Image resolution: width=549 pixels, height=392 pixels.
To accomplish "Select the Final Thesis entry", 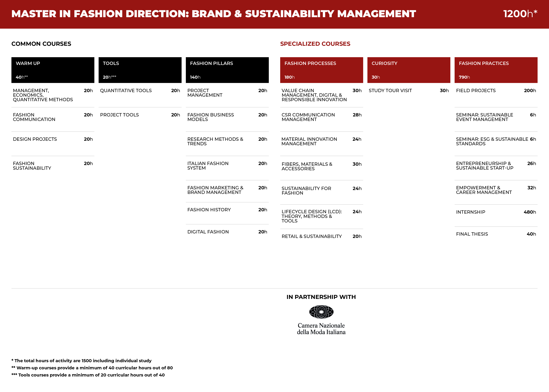I will 496,234.
